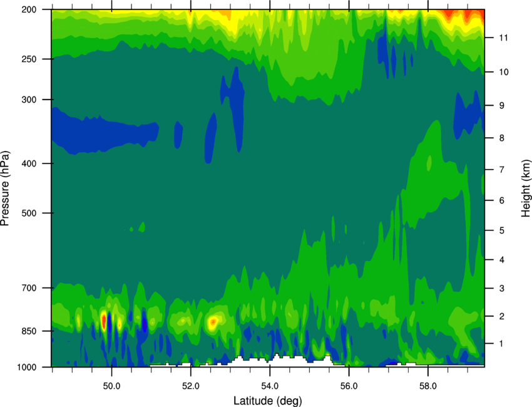Click the 50.0 latitude label
This screenshot has height=407, width=532.
[x=111, y=386]
